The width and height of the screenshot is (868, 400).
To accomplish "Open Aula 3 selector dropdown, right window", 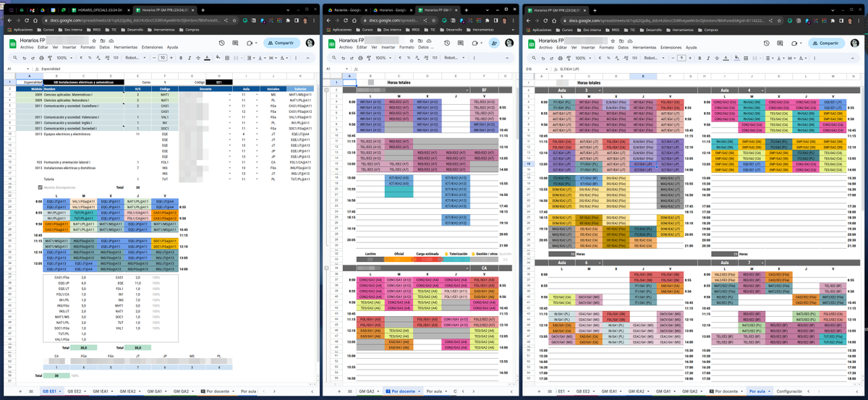I will point(600,90).
